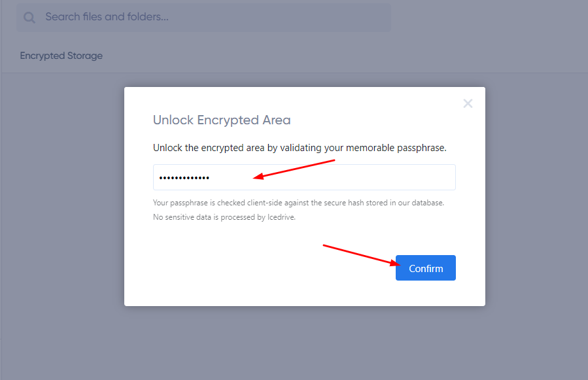This screenshot has height=380, width=588.
Task: Click the blue Confirm button to unlock
Action: pyautogui.click(x=425, y=268)
